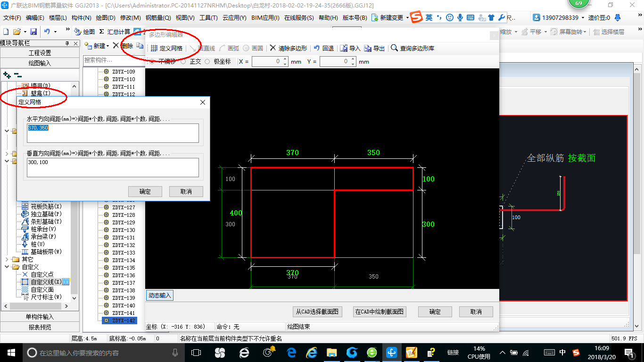Select 自定义点 in the navigator tree

[42, 274]
